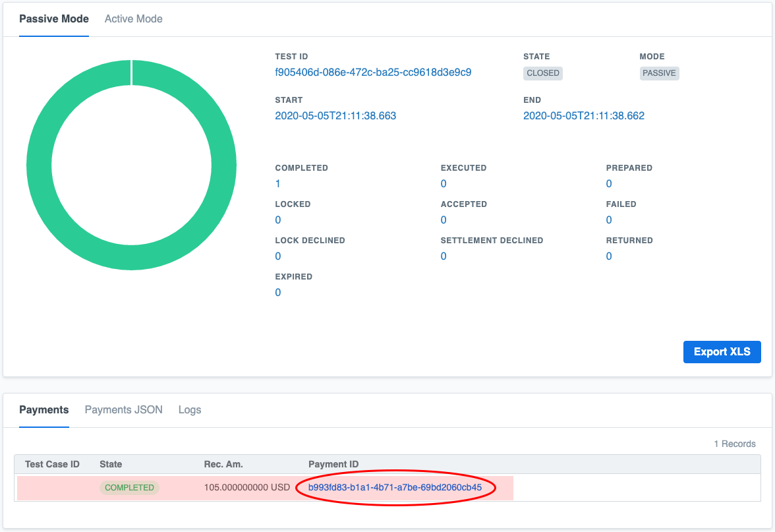Viewport: 775px width, 532px height.
Task: Click the LOCK DECLINED count link
Action: click(x=277, y=256)
